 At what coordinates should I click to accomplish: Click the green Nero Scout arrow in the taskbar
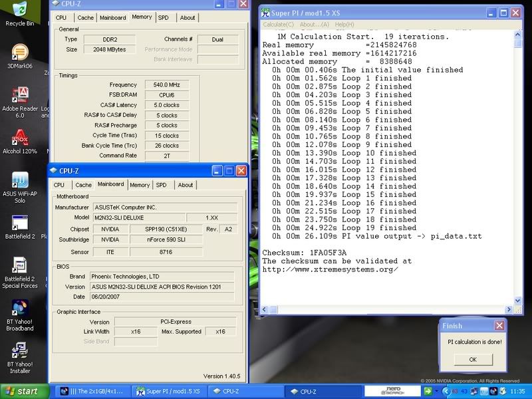click(x=428, y=391)
